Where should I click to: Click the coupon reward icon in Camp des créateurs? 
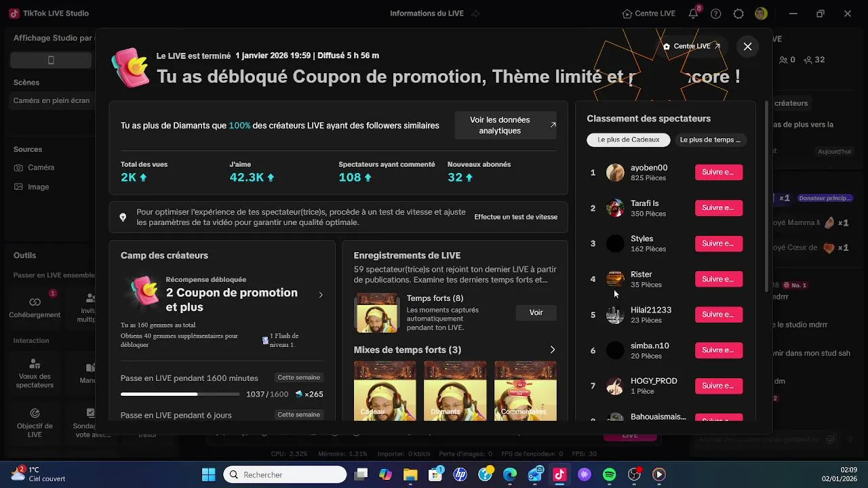point(144,293)
